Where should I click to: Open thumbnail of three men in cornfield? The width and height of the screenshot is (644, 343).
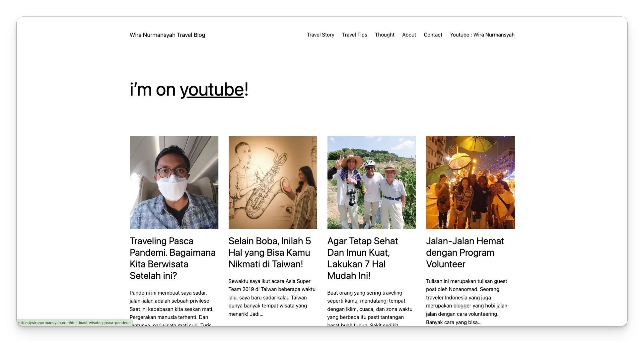pos(371,182)
